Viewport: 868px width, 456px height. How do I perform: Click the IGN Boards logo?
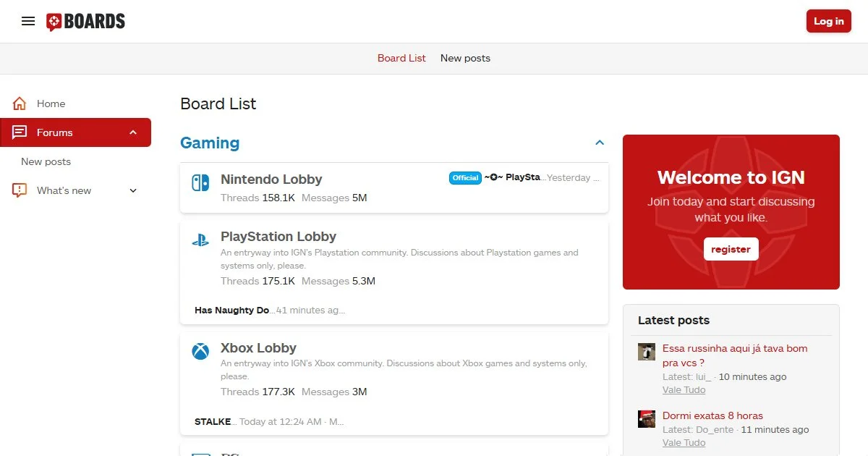pyautogui.click(x=85, y=22)
